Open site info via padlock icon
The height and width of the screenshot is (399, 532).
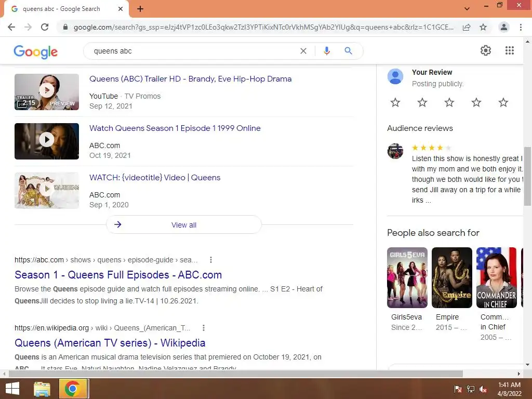coord(65,27)
